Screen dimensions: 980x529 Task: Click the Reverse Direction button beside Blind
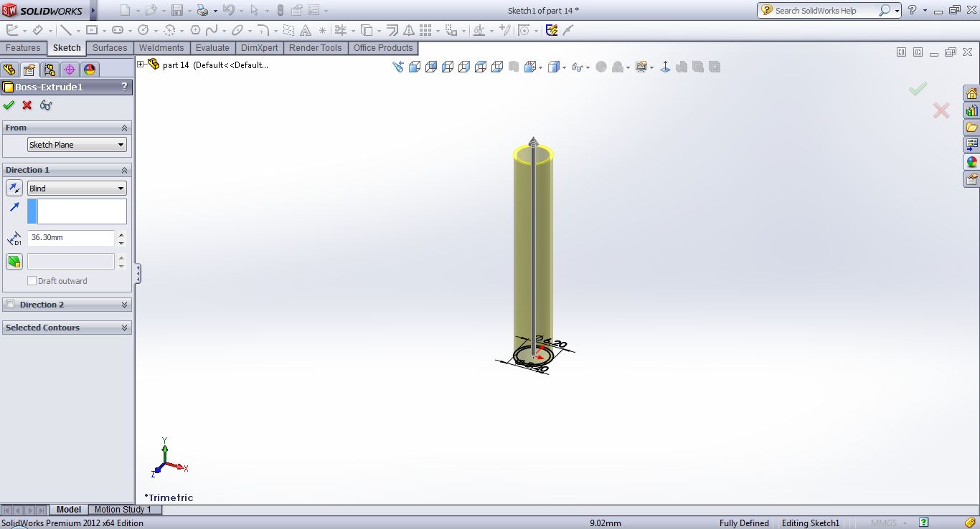[x=14, y=188]
